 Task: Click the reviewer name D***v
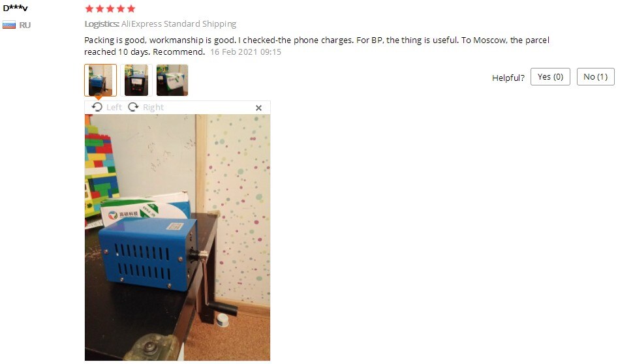pos(15,8)
